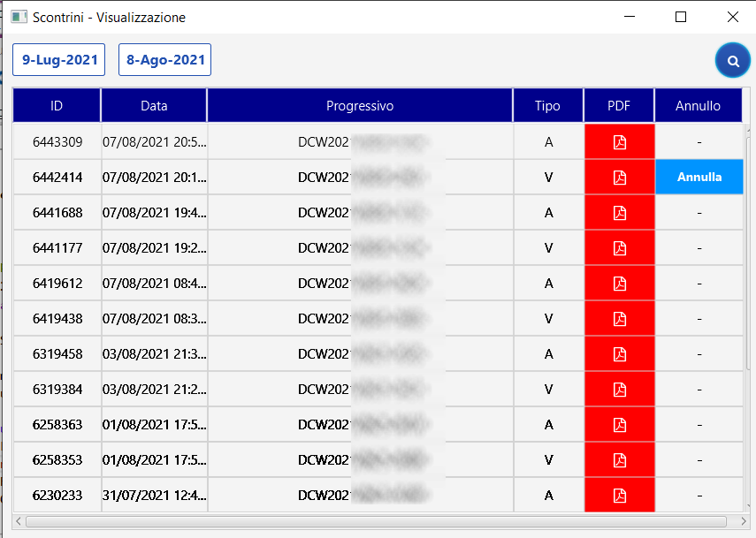This screenshot has height=538, width=756.
Task: Open PDF for receipt 6230233
Action: tap(620, 495)
